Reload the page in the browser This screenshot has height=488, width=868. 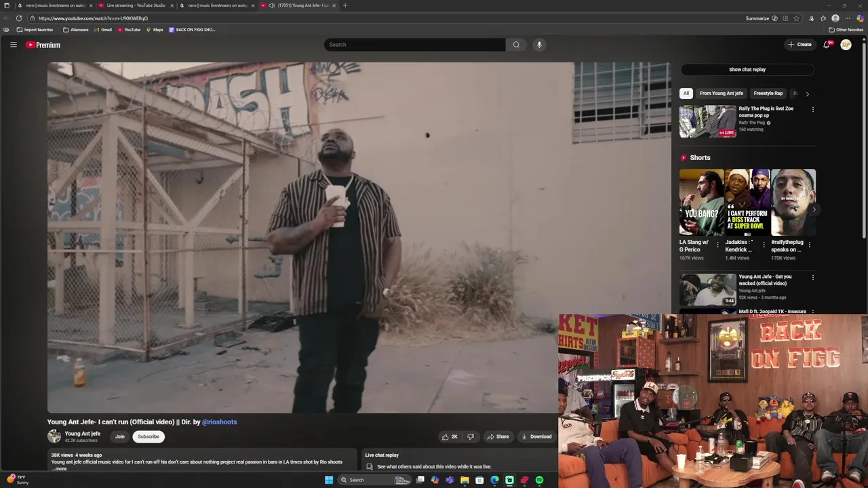pos(18,18)
